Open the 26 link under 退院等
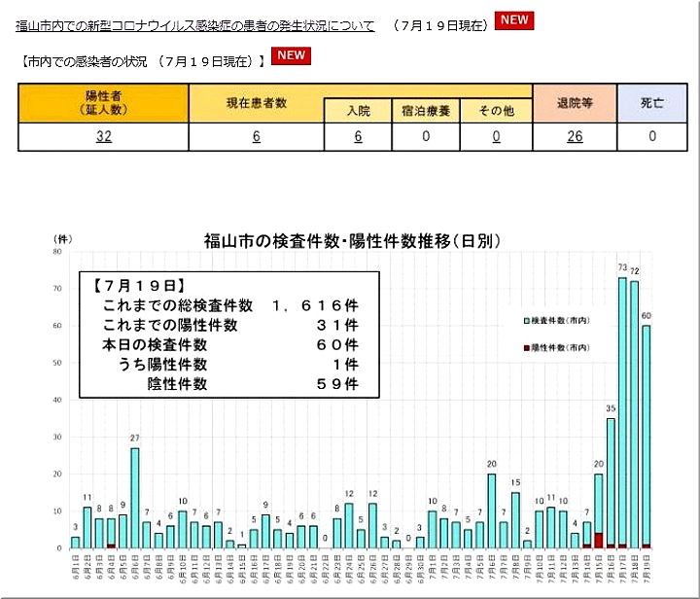Viewport: 700px width, 599px height. point(575,137)
